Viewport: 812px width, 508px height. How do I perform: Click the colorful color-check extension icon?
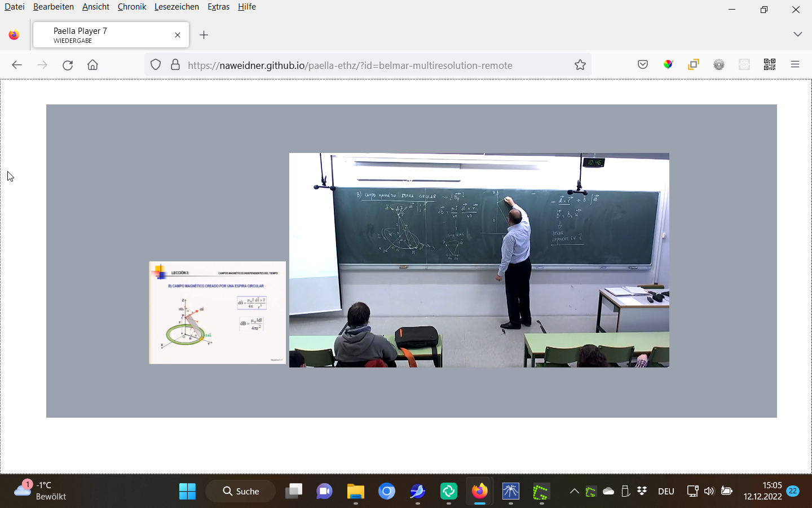668,64
